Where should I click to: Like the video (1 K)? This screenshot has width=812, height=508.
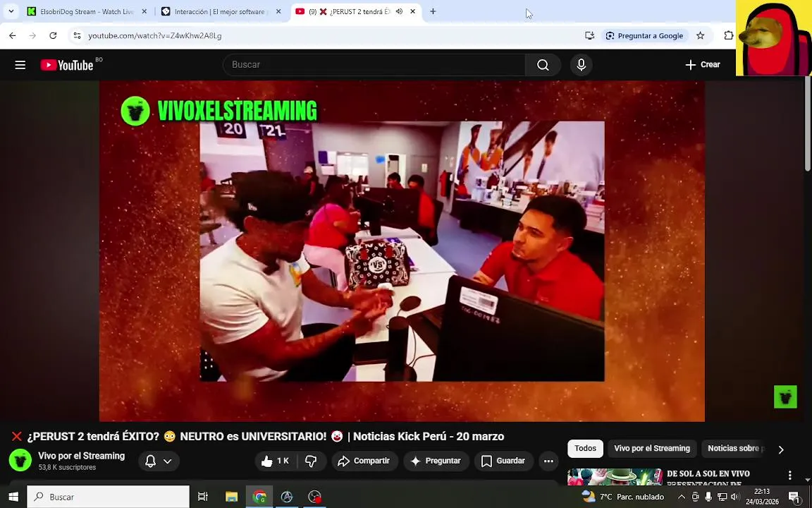click(x=276, y=461)
